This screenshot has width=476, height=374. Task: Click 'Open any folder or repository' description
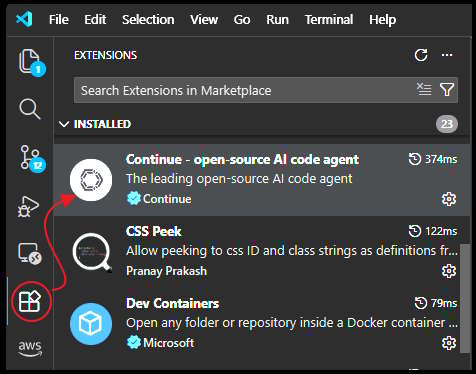point(292,323)
